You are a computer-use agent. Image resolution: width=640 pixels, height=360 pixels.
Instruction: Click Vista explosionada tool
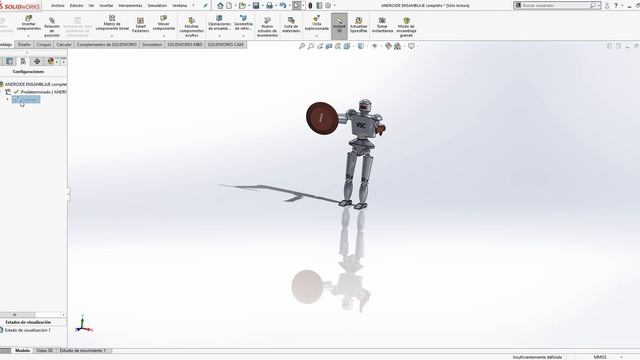pyautogui.click(x=316, y=23)
